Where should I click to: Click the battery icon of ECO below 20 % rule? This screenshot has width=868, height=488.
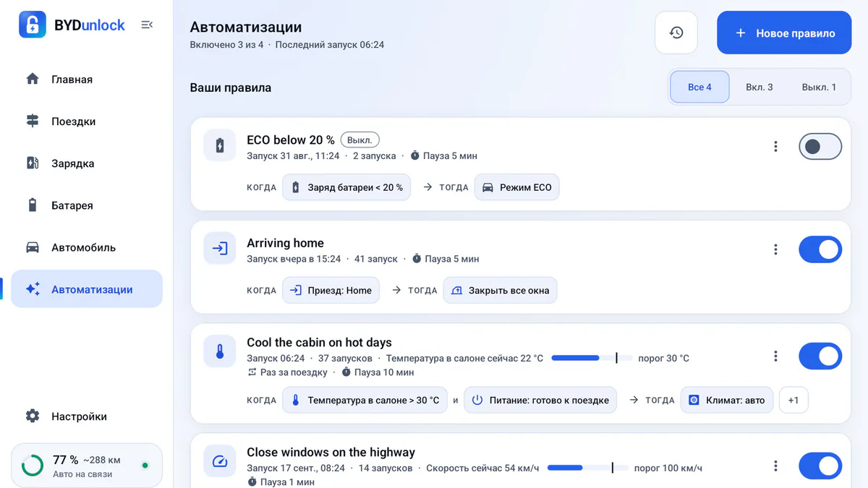pyautogui.click(x=220, y=146)
